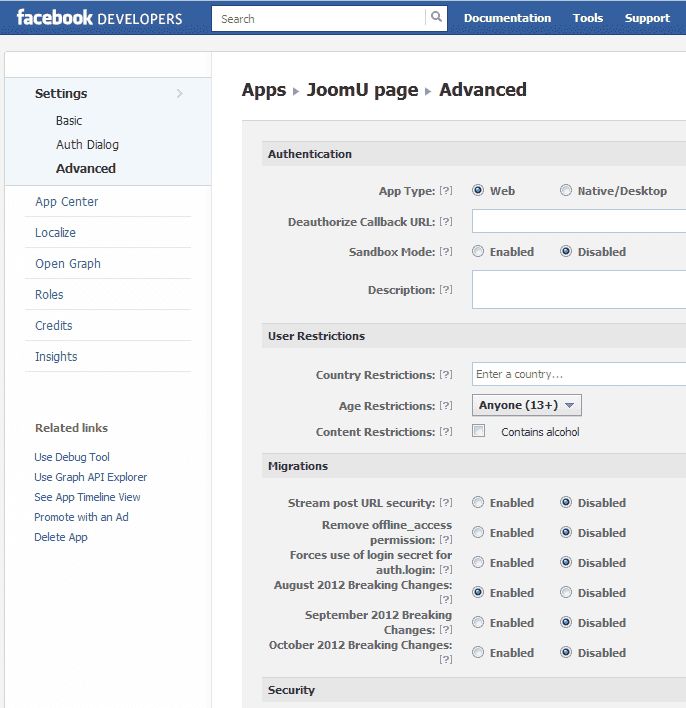Screen dimensions: 686x708
Task: Click the Delete App link
Action: click(61, 537)
